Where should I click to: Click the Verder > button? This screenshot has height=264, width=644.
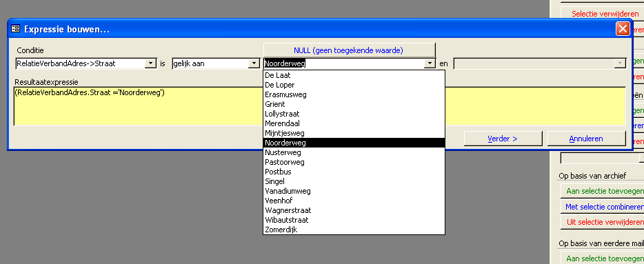tap(503, 139)
